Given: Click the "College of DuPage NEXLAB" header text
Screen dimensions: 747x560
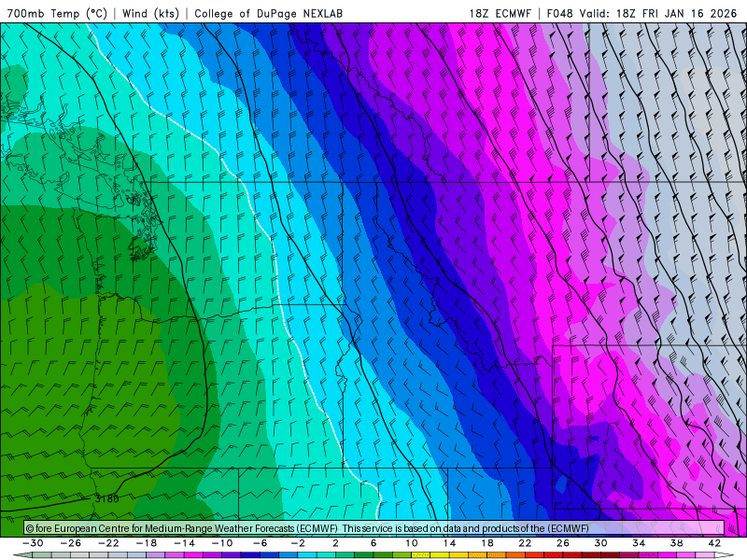Looking at the screenshot, I should [268, 13].
